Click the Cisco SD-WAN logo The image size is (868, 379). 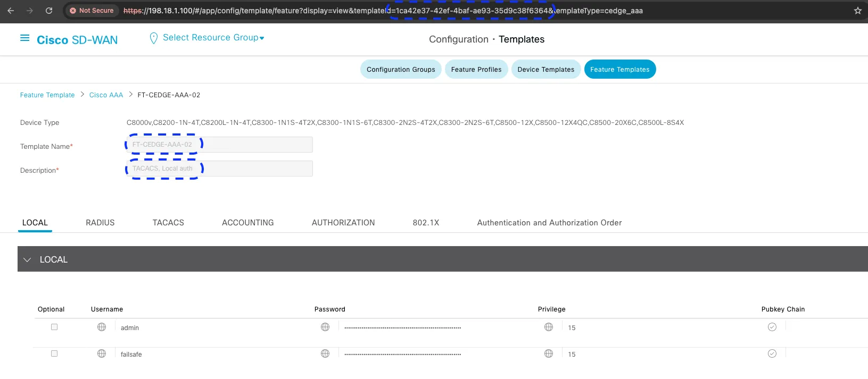[77, 40]
